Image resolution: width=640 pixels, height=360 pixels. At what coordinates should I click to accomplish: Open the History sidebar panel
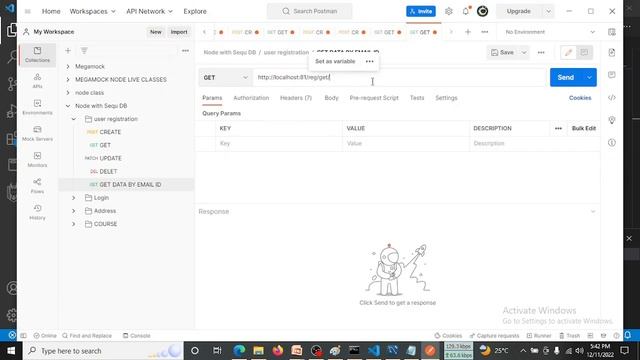point(37,212)
